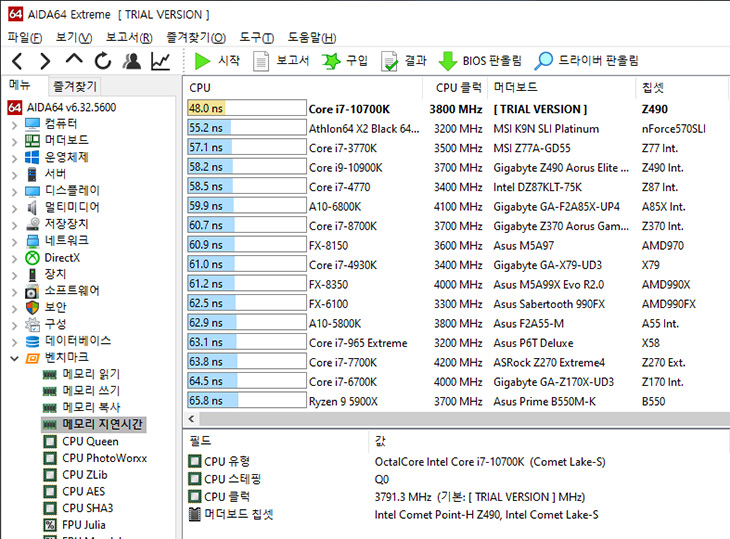This screenshot has width=730, height=539.
Task: Open the 도움말(H) menu
Action: pos(311,37)
